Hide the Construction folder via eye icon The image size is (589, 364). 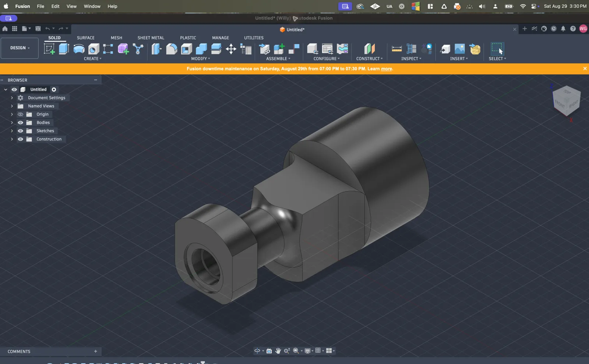tap(21, 139)
